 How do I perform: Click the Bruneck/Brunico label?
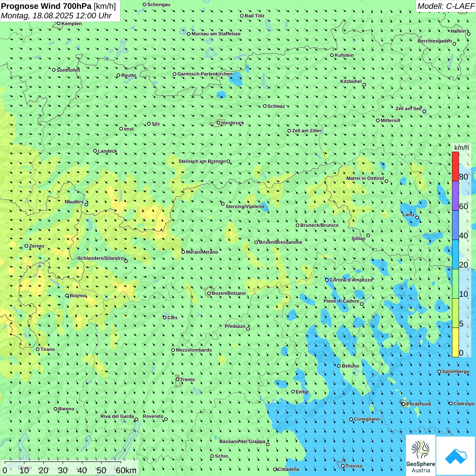[x=319, y=225]
